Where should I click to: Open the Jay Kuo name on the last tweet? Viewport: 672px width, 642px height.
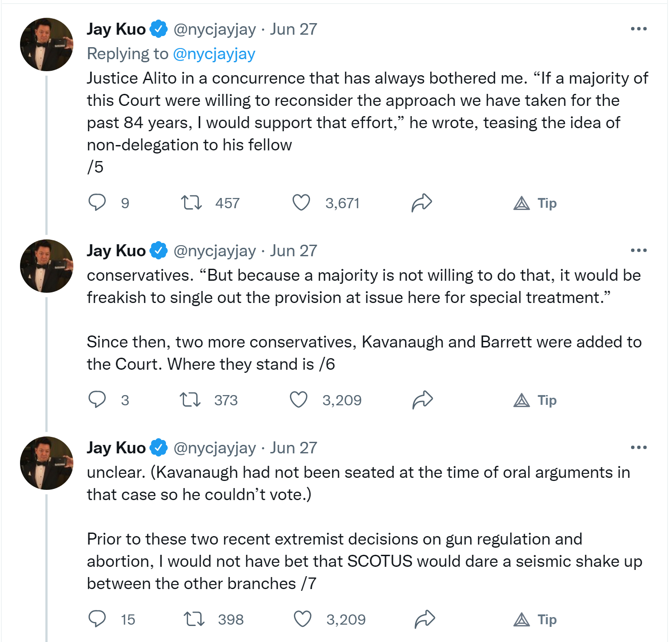(116, 448)
